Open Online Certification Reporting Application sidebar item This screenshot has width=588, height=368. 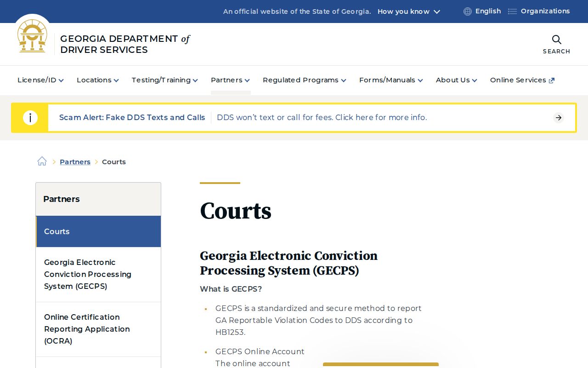[98, 329]
